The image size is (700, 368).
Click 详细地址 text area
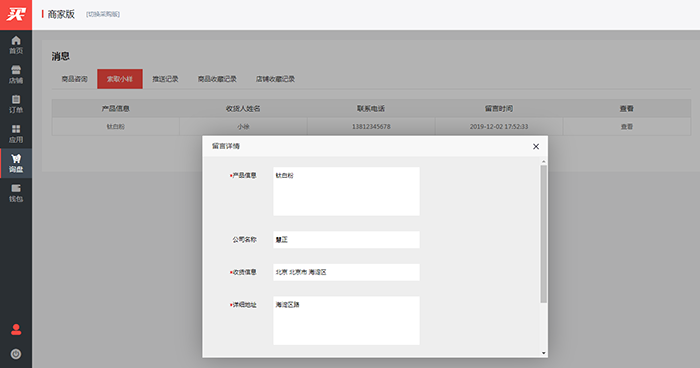tap(346, 321)
